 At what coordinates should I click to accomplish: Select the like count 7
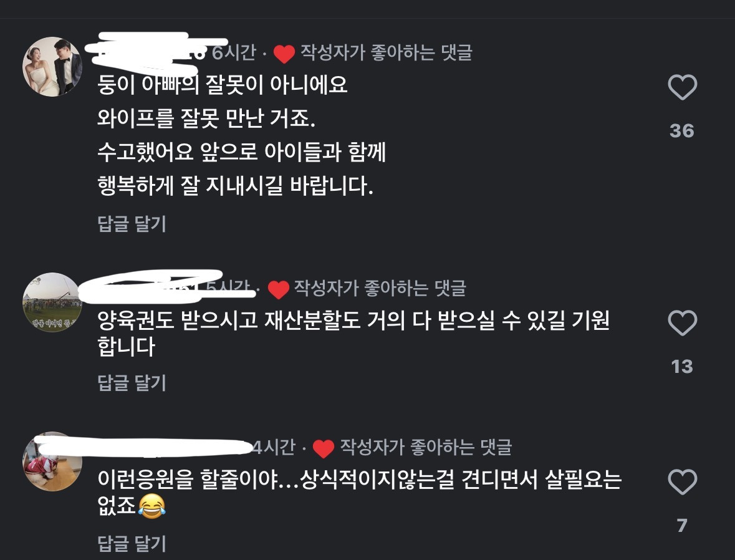(682, 526)
